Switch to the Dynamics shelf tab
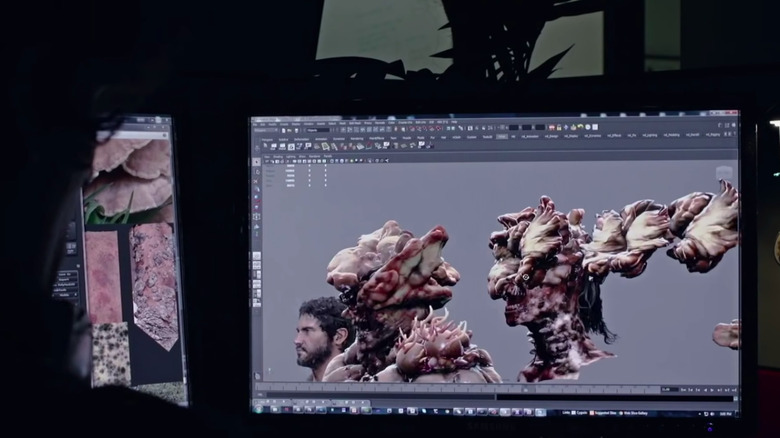The image size is (780, 438). pyautogui.click(x=339, y=139)
